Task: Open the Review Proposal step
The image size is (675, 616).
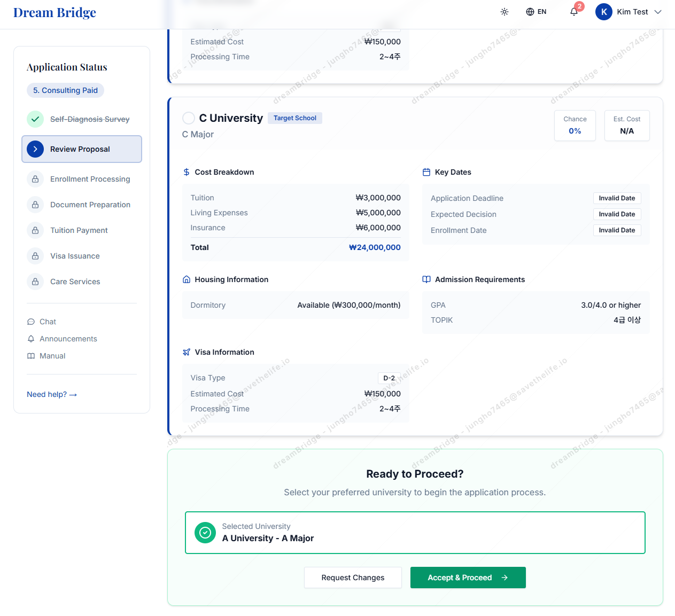Action: pos(82,149)
